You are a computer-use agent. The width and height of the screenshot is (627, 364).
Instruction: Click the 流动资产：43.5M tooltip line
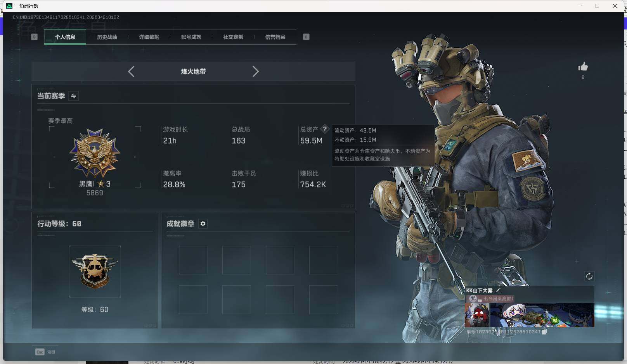(355, 130)
